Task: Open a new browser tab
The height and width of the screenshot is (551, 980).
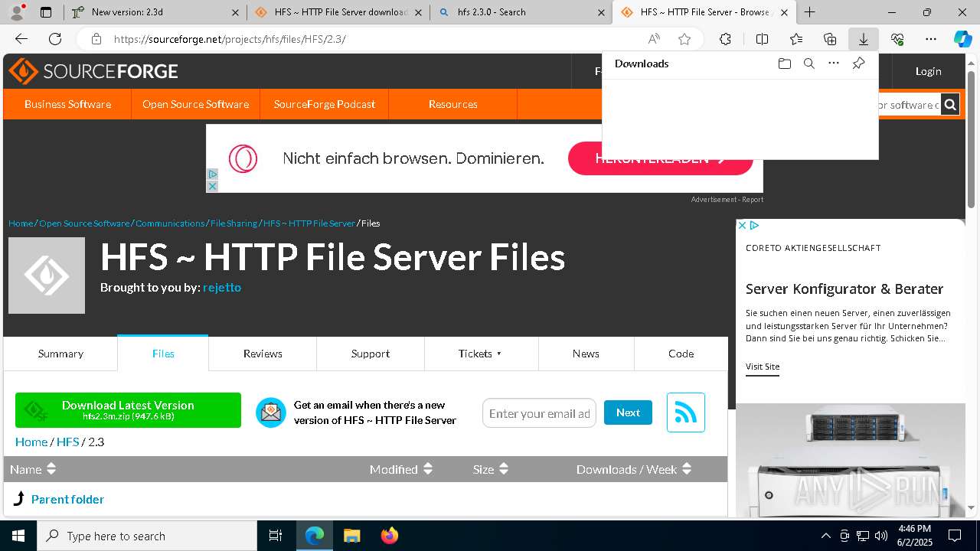Action: click(x=809, y=12)
